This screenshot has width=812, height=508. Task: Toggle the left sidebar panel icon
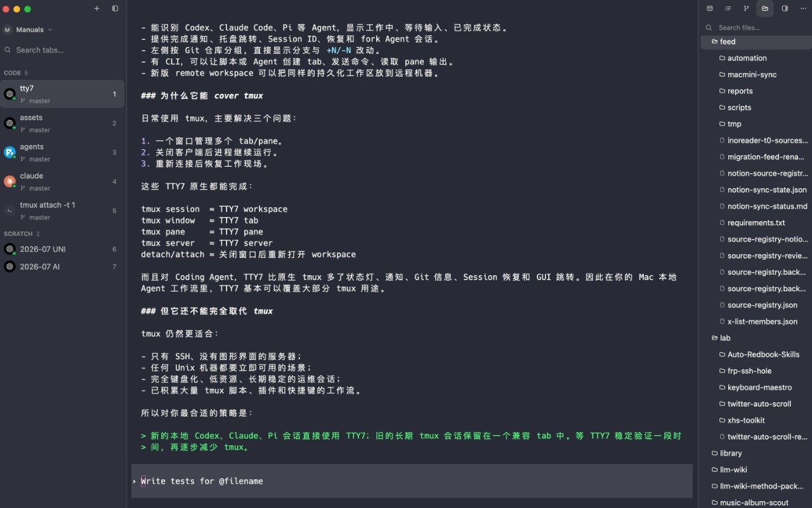tap(115, 9)
